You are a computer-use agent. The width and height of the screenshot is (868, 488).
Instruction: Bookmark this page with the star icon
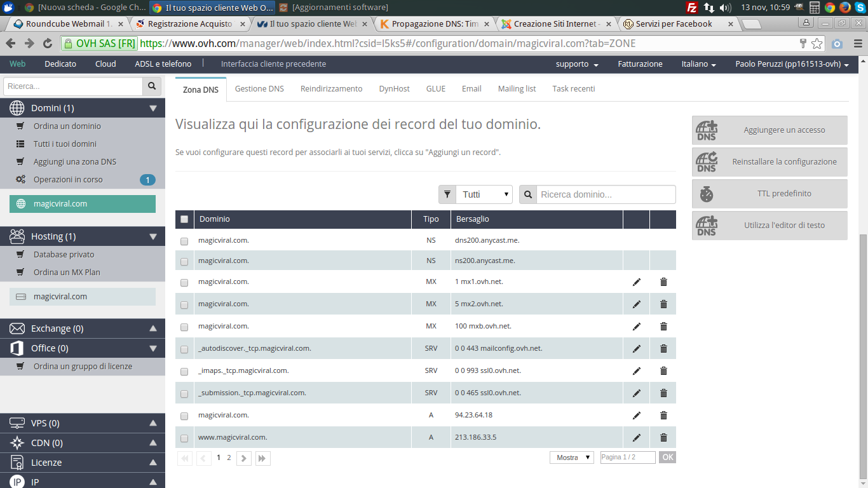817,44
